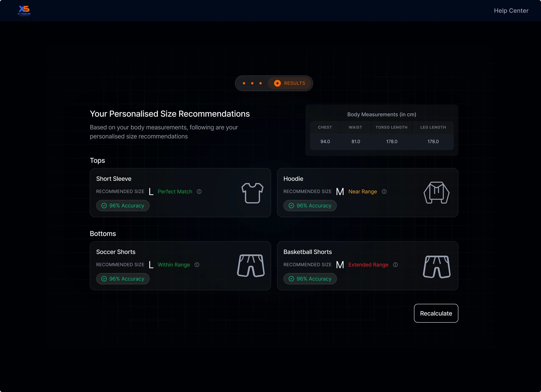Click the Soccer Shorts garment icon
541x392 pixels.
251,266
